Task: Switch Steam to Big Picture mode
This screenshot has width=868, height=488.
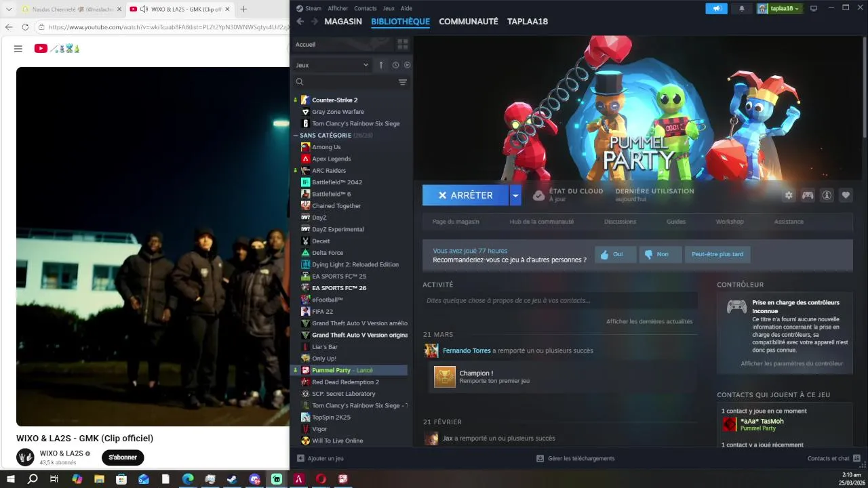Action: click(814, 8)
